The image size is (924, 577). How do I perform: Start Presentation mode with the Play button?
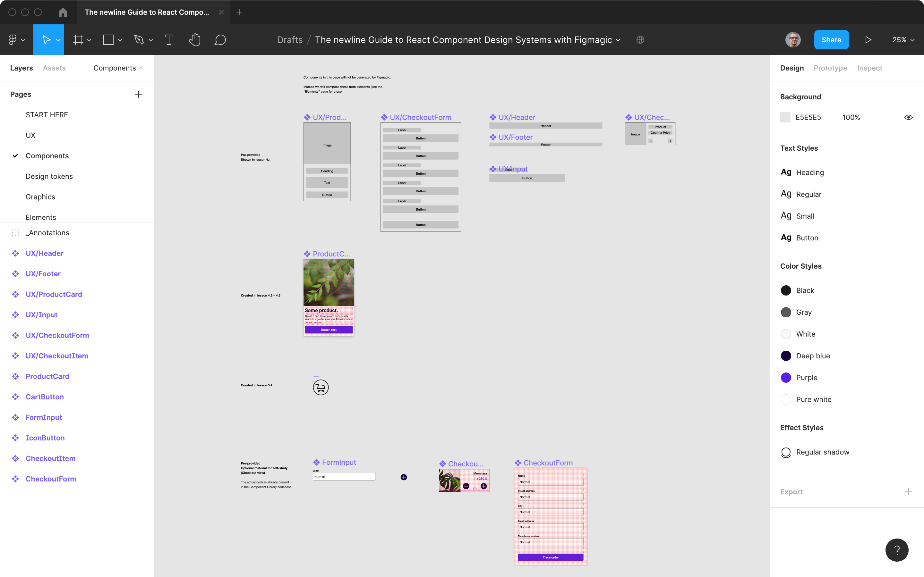point(868,39)
